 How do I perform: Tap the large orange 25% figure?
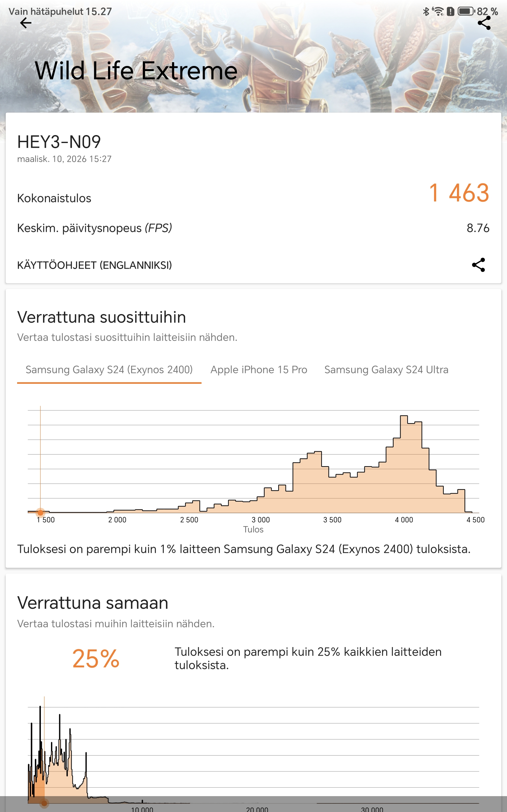96,659
